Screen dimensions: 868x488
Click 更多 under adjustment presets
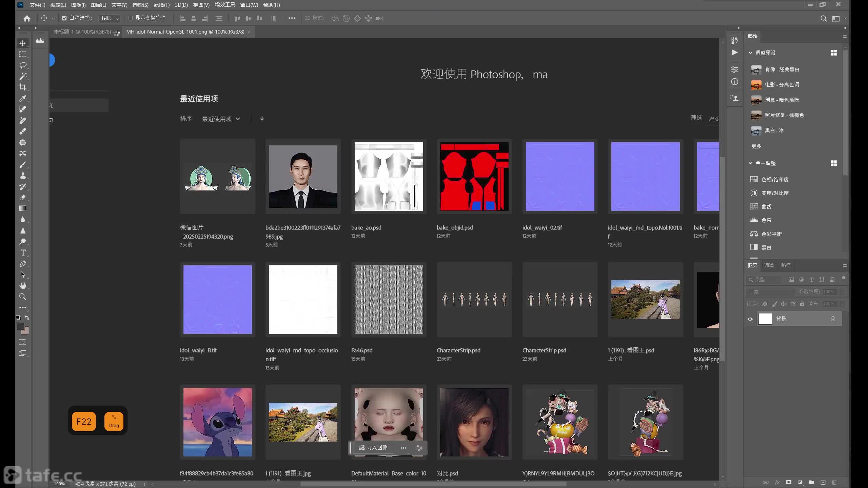(756, 146)
